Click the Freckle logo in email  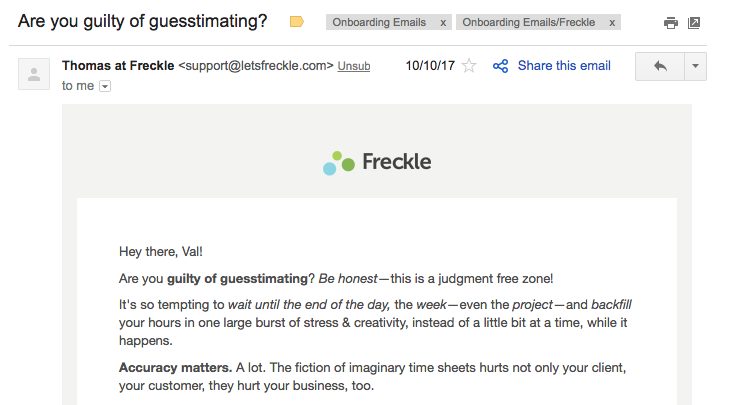coord(377,163)
